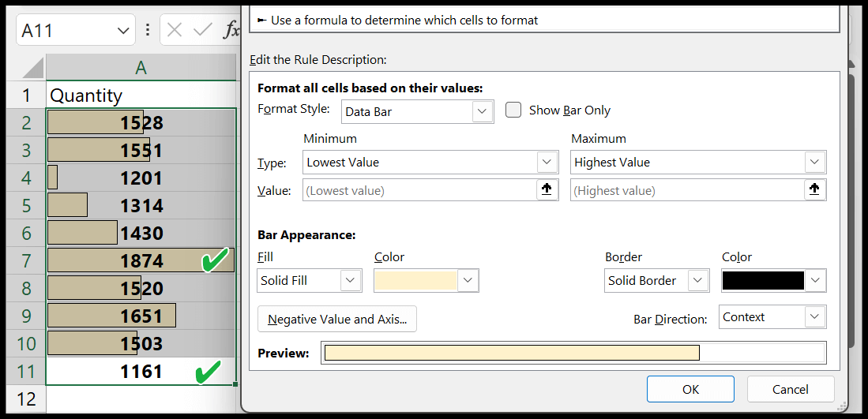Click the Quantity header cell
This screenshot has width=868, height=419.
[x=141, y=95]
